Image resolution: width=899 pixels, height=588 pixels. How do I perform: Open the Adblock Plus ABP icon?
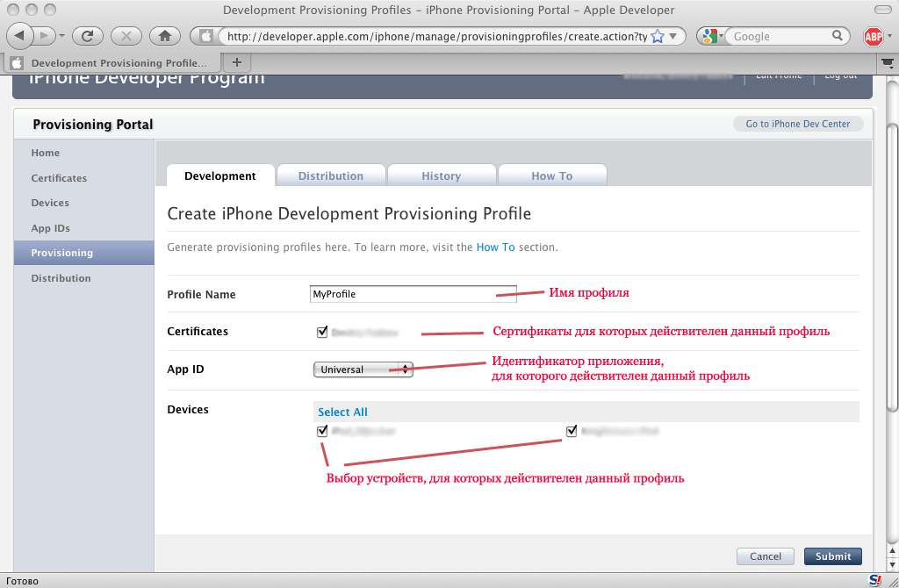click(874, 37)
